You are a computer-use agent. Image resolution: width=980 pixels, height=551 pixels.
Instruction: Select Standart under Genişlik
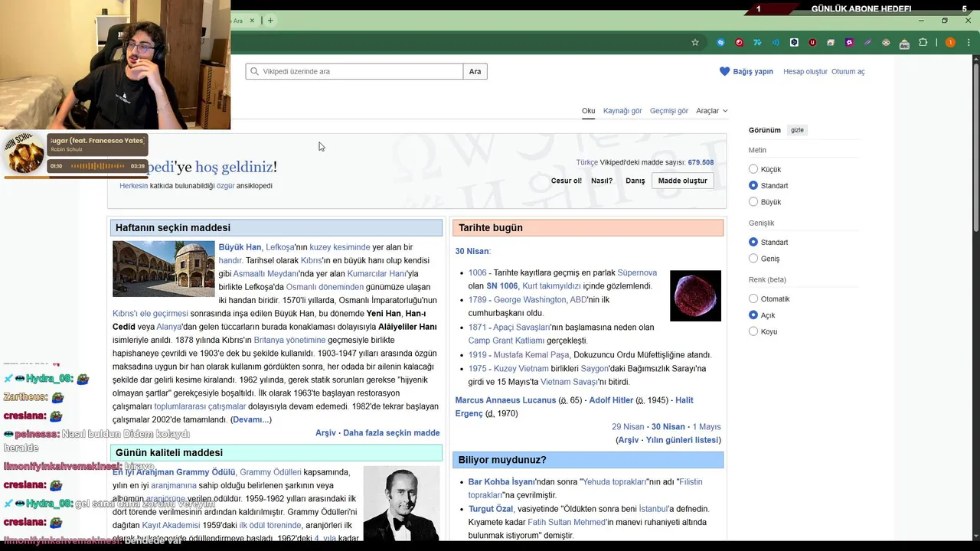coord(753,242)
